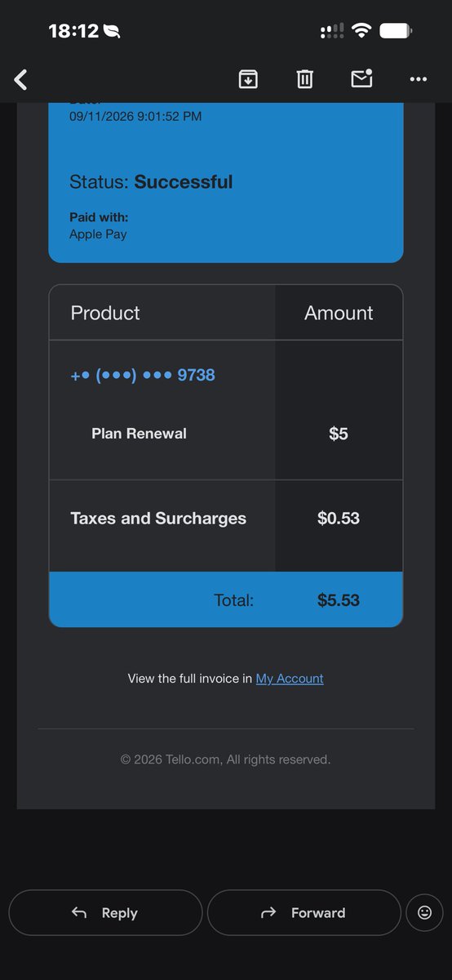452x980 pixels.
Task: Select the Plan Renewal row
Action: (226, 434)
